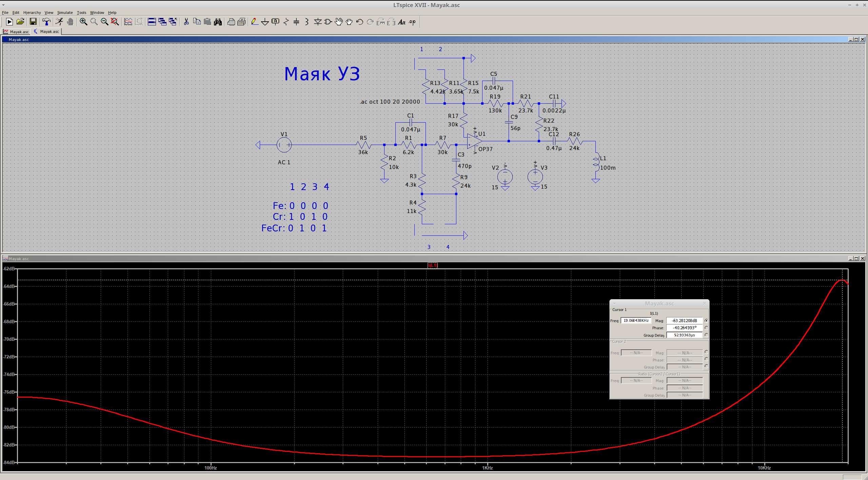Select the draw wire pencil tool
868x480 pixels.
pyautogui.click(x=255, y=22)
